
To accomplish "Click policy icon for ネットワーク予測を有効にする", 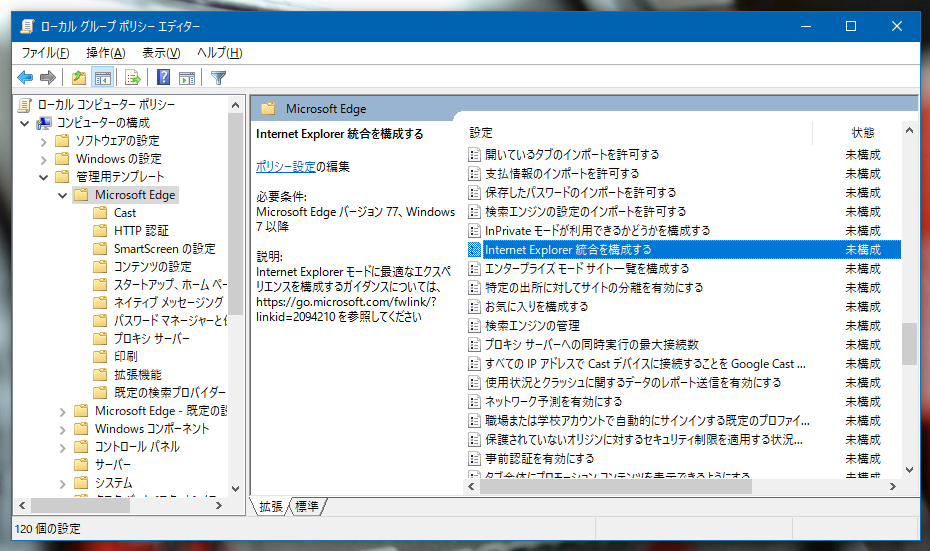I will 474,402.
